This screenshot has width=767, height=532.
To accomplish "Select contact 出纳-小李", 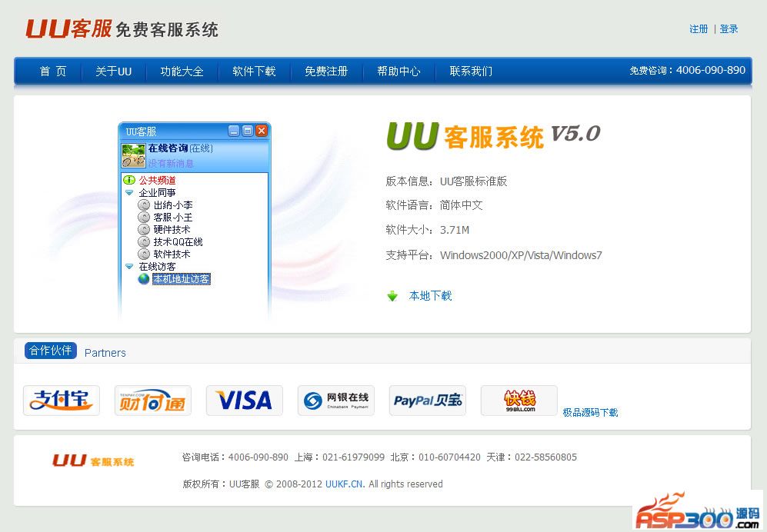I will 173,204.
